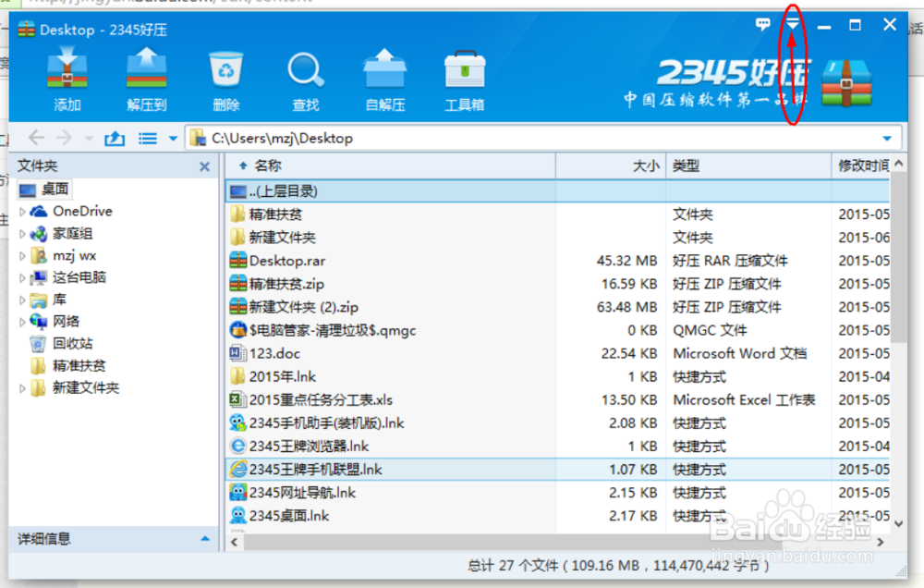Open navigation history dropdown arrow
924x588 pixels.
[89, 139]
